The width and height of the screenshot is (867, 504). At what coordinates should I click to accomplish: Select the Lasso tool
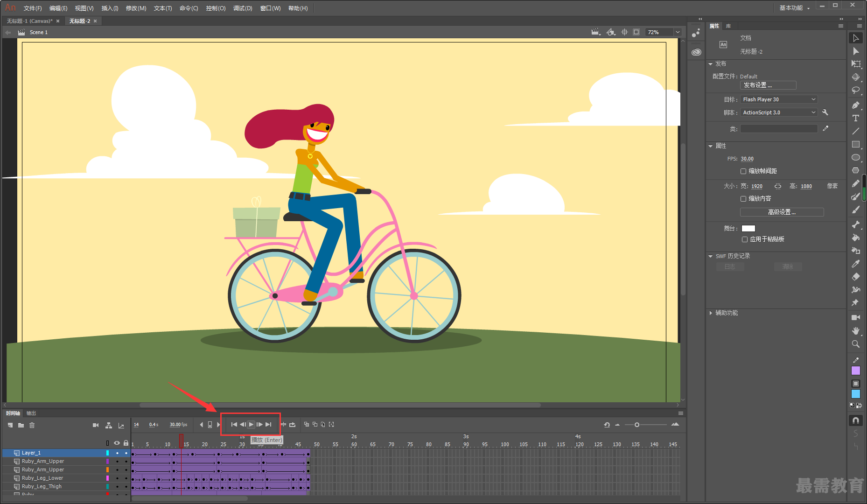[856, 91]
